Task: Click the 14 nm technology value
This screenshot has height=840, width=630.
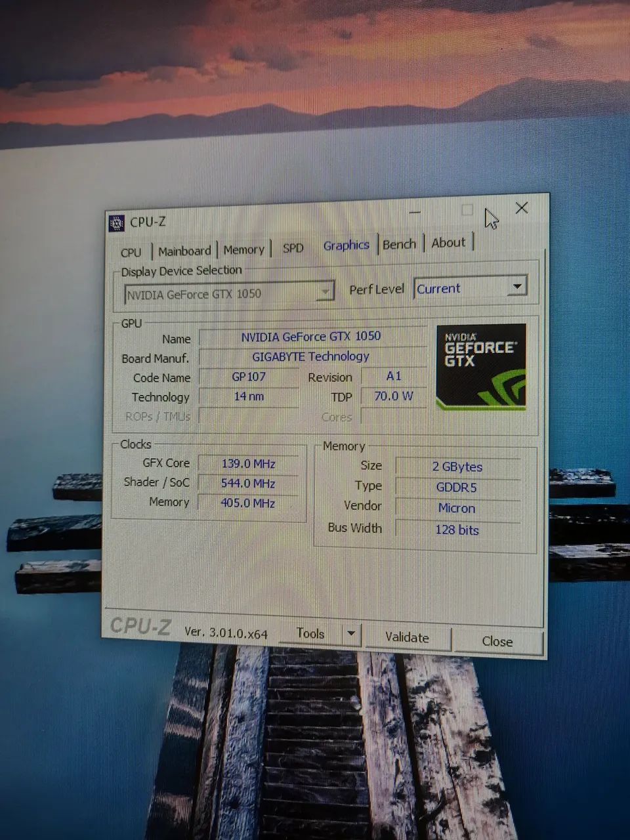Action: point(249,396)
